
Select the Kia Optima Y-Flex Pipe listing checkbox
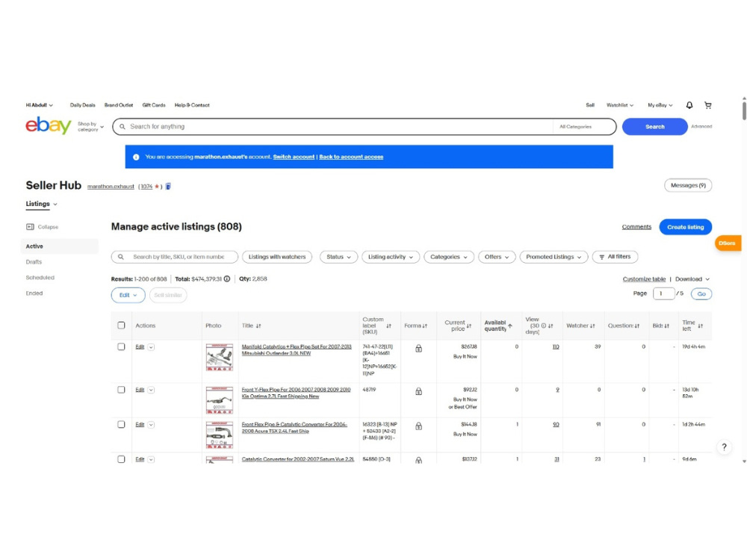(121, 390)
